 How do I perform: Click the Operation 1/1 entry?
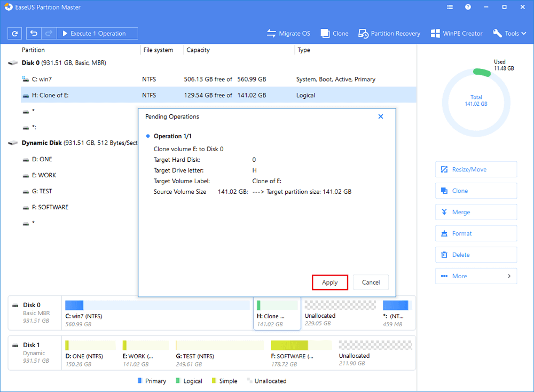[172, 136]
